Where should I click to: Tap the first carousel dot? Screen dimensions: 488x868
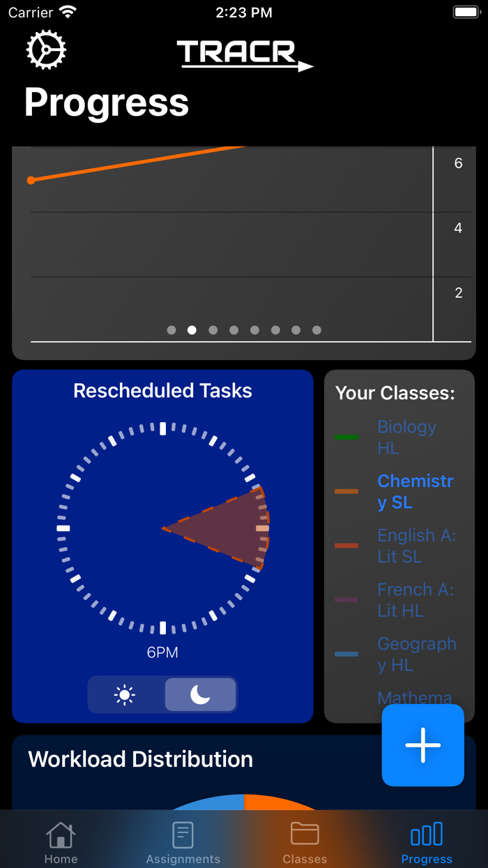(171, 329)
